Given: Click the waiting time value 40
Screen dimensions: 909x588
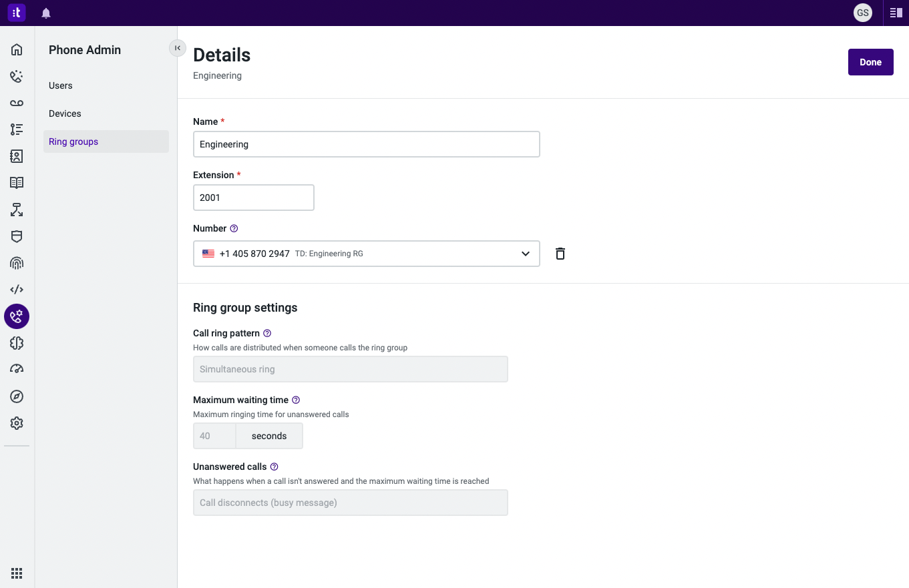Looking at the screenshot, I should [x=214, y=436].
